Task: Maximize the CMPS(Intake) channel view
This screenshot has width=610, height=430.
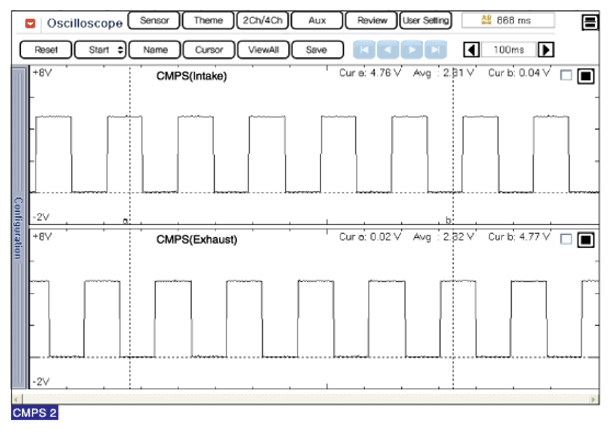Action: (x=586, y=75)
